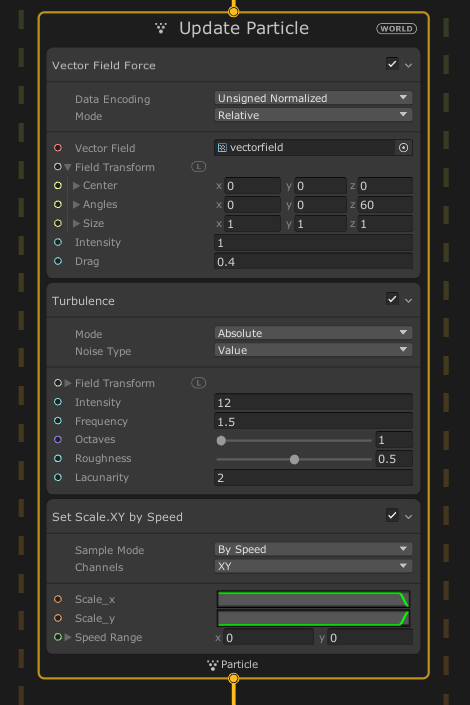Click the Octaves slider handle
Viewport: 470px width, 705px height.
pyautogui.click(x=221, y=441)
